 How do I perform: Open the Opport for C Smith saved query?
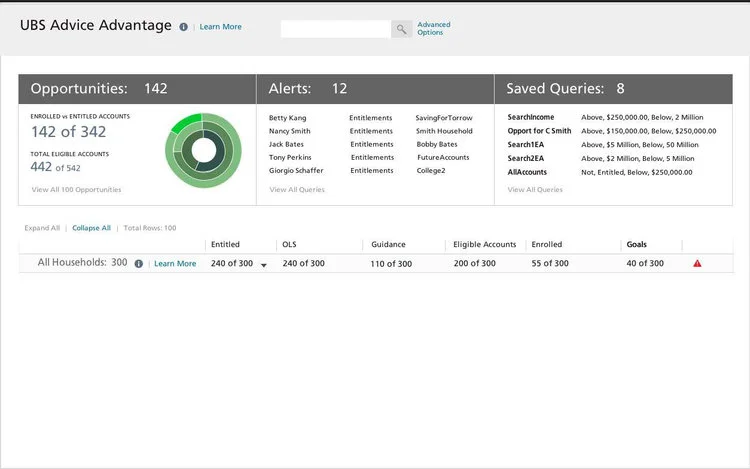(x=539, y=131)
